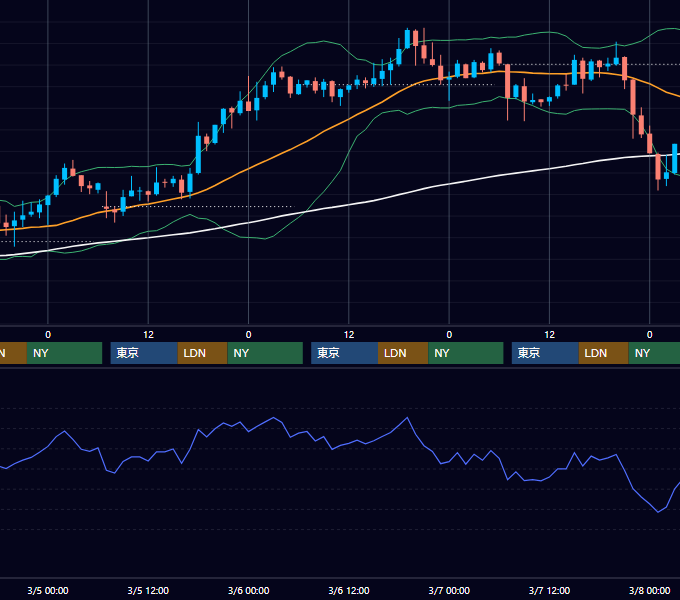Click NY session block spanning 3/7 00:00
The height and width of the screenshot is (600, 680).
tap(466, 353)
